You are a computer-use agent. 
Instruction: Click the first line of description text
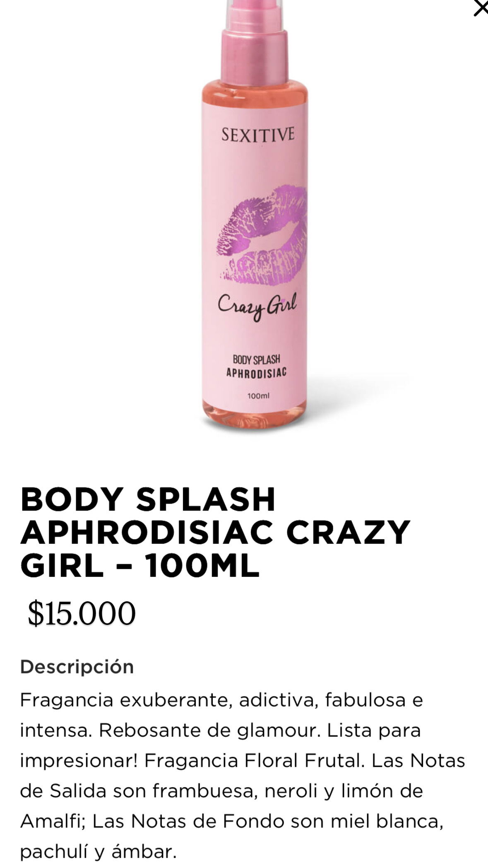click(221, 700)
